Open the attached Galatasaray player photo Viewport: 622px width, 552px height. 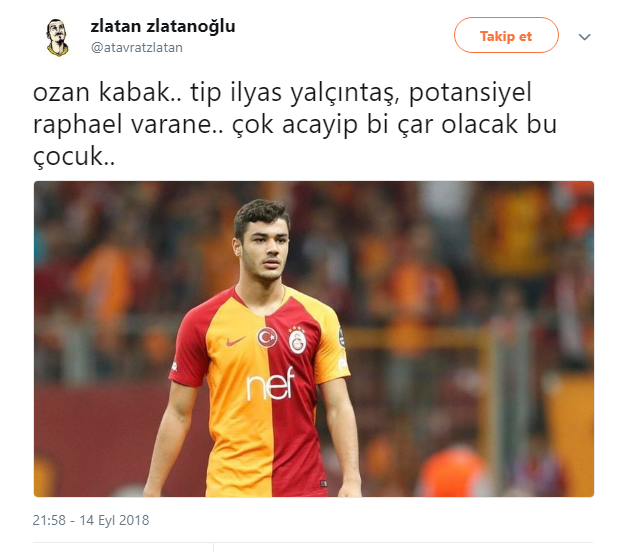[x=314, y=339]
